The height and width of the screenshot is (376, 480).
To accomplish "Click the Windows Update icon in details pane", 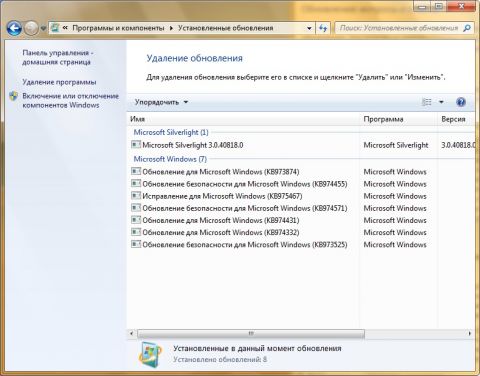I will point(150,355).
